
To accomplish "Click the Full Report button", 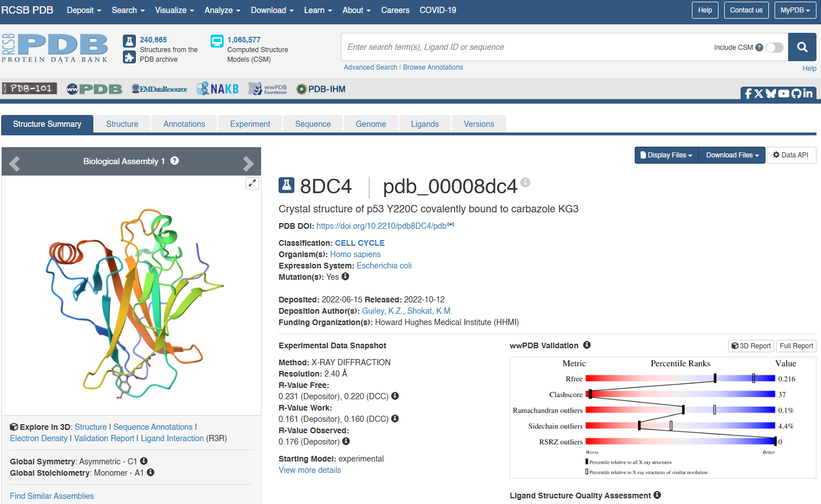I will (796, 346).
